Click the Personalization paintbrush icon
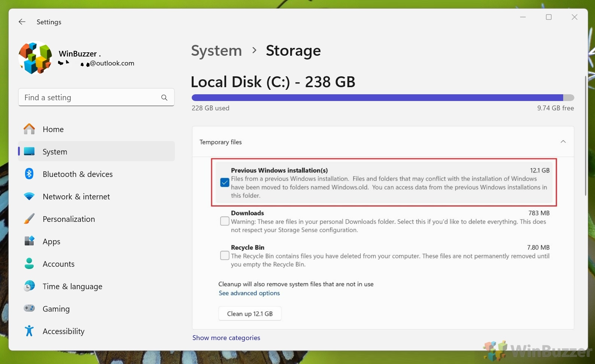Screen dimensions: 595x364 pyautogui.click(x=29, y=219)
